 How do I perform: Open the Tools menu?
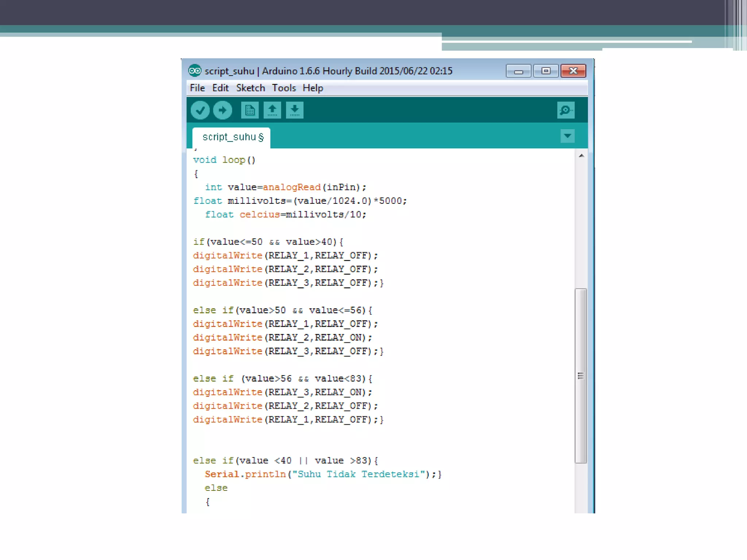284,88
